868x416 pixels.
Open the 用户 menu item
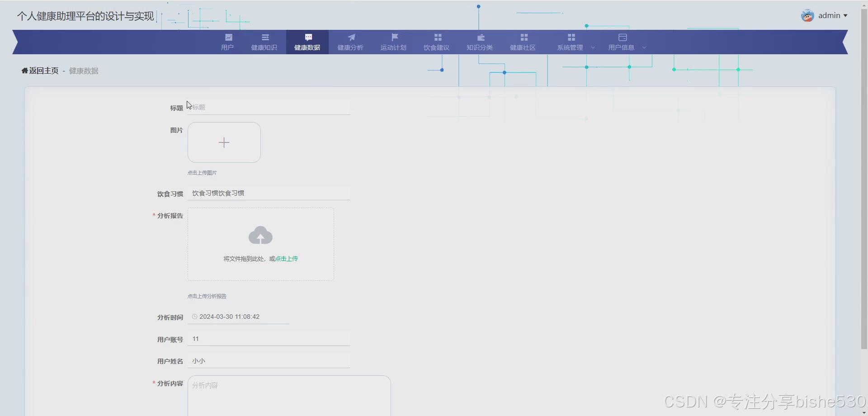[227, 42]
